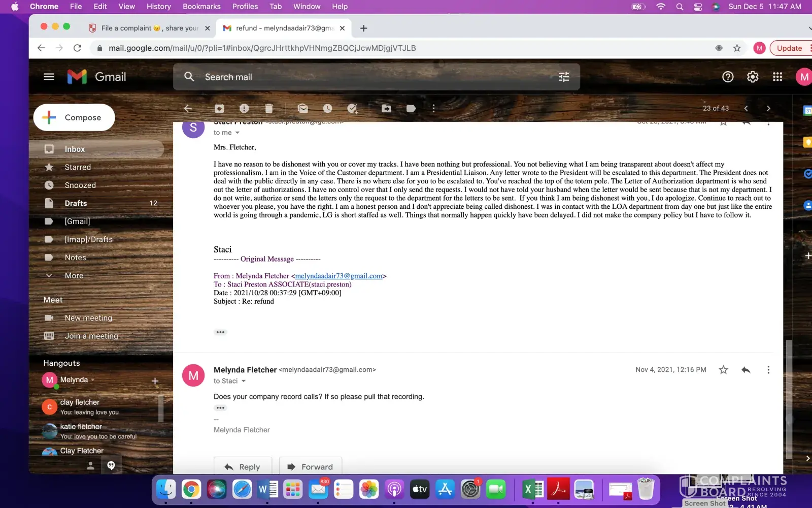
Task: Open the Profiles menu in the menu bar
Action: pos(245,7)
